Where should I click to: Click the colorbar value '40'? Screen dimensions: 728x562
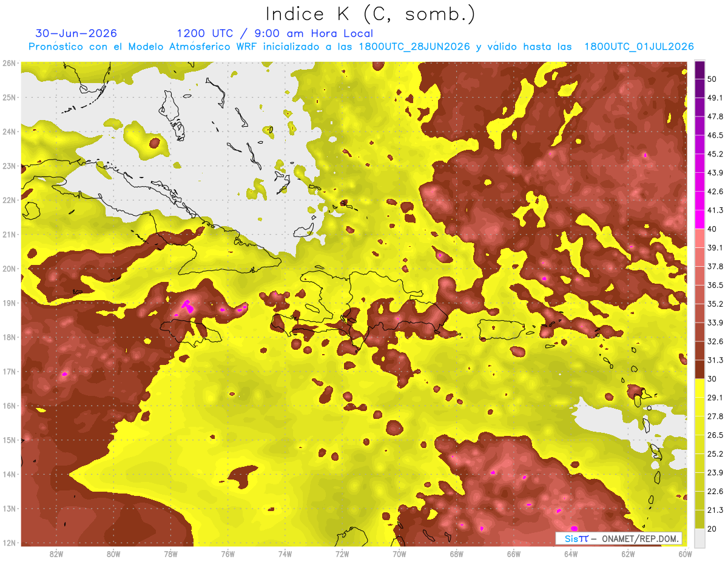point(713,229)
